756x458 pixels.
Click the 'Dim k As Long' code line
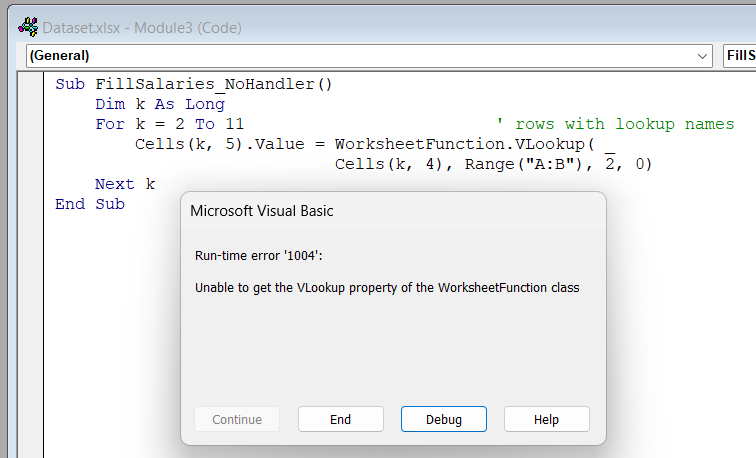coord(160,104)
